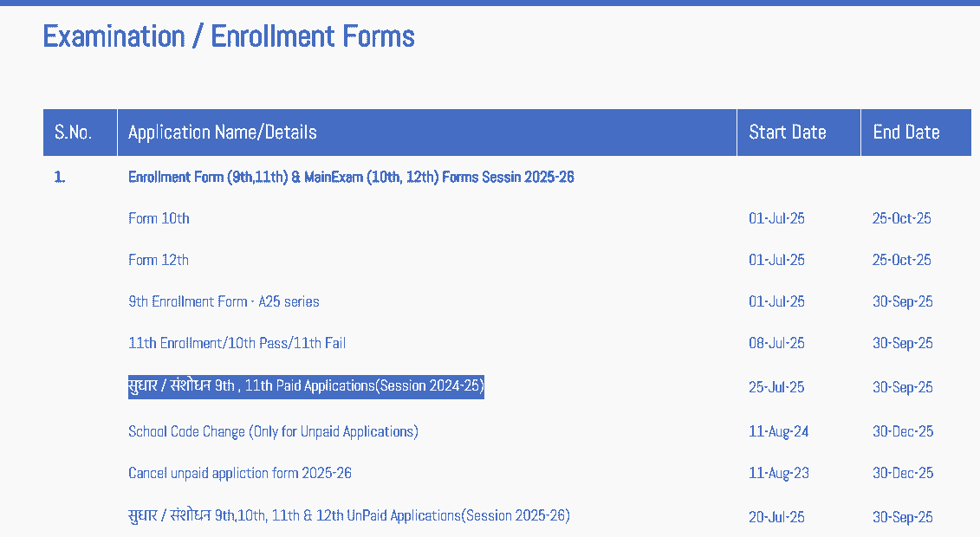This screenshot has height=537, width=980.
Task: Click the 11-Aug-24 start date cell
Action: click(778, 431)
